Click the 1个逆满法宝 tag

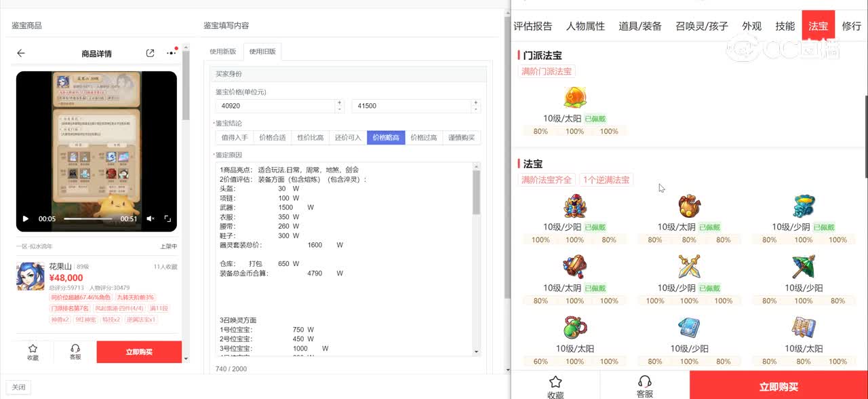tap(606, 180)
